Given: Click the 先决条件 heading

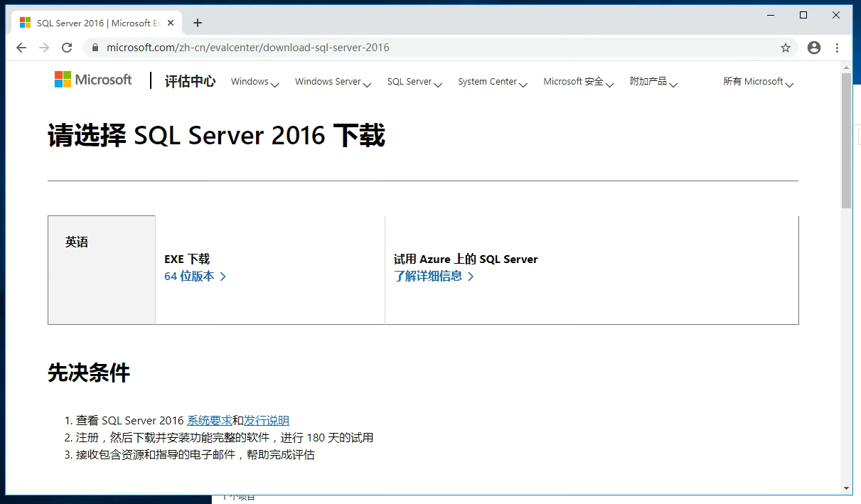Looking at the screenshot, I should tap(89, 372).
